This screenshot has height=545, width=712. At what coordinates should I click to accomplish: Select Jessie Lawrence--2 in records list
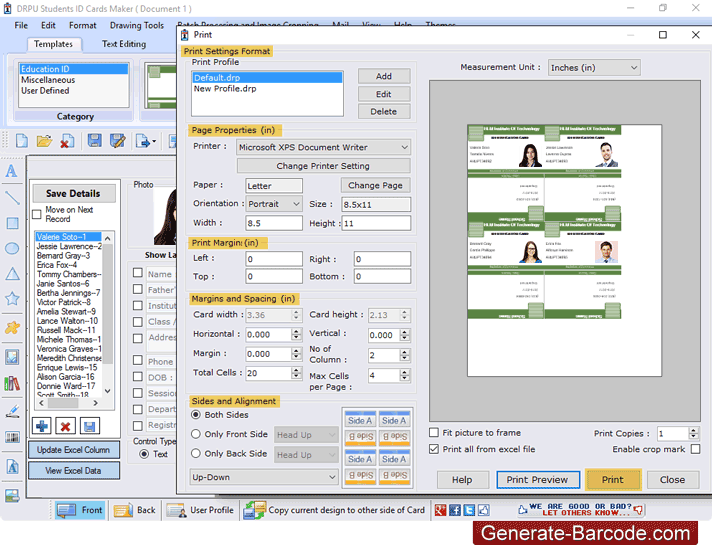[69, 246]
